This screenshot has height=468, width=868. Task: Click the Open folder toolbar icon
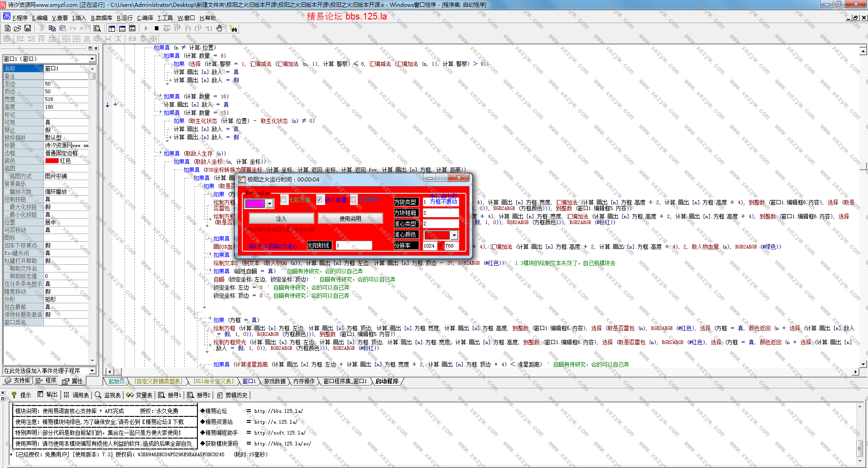tap(17, 28)
